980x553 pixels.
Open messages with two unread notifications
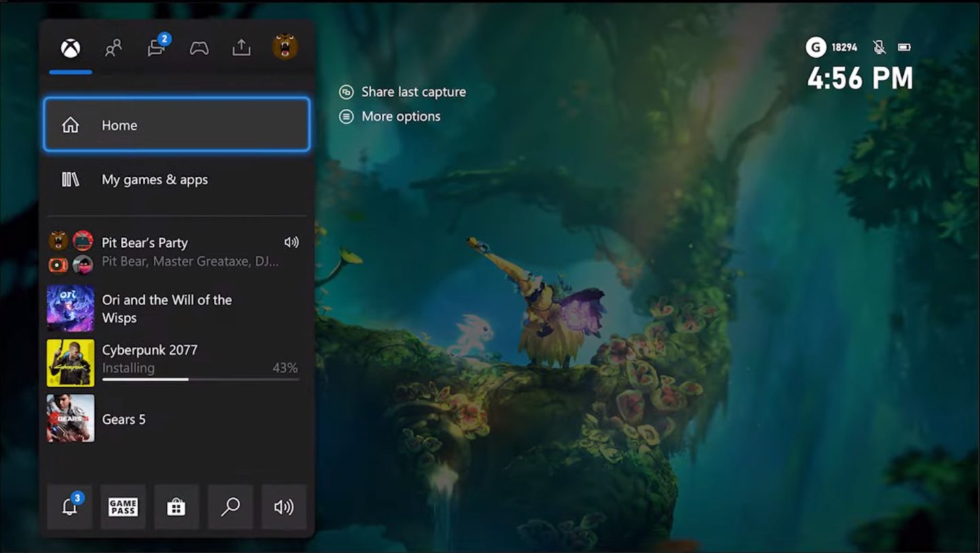click(156, 48)
